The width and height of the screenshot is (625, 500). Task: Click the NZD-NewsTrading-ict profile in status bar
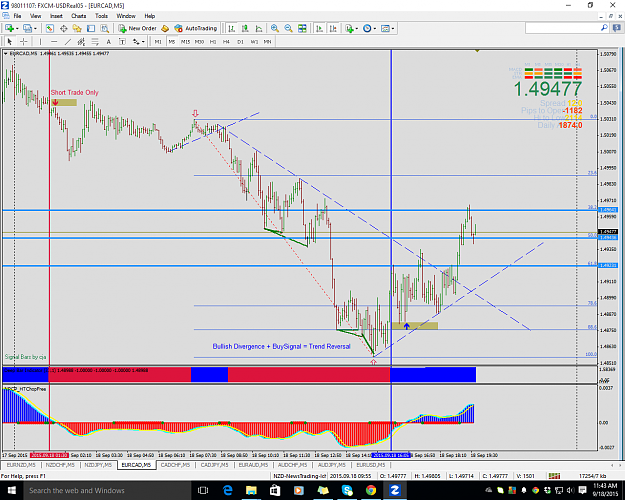point(299,476)
